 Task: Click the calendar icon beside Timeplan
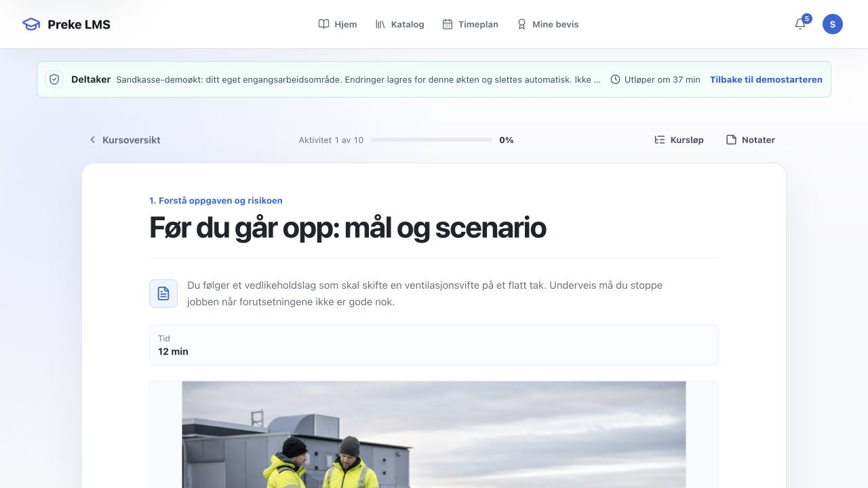[x=448, y=24]
